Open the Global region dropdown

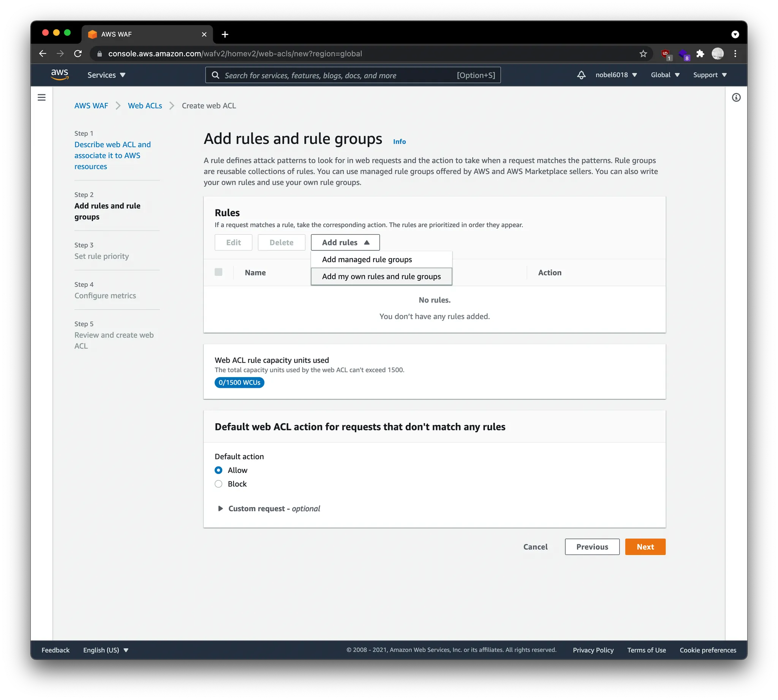pos(665,75)
